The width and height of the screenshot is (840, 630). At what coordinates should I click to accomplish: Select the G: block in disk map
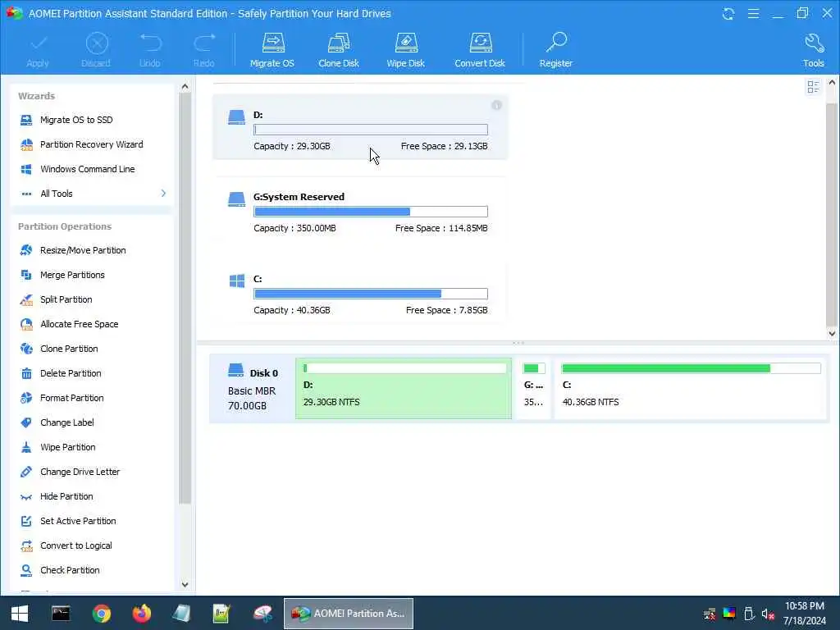click(x=533, y=388)
